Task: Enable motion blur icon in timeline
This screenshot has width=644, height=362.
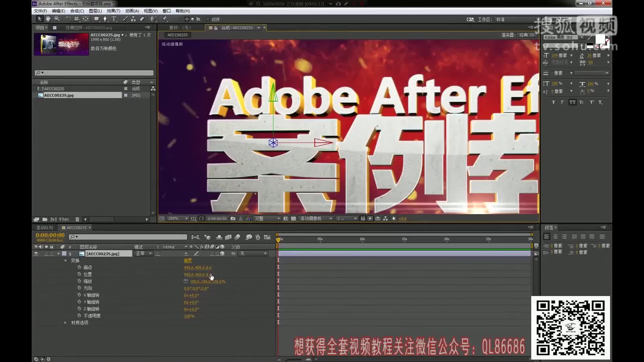Action: click(237, 237)
